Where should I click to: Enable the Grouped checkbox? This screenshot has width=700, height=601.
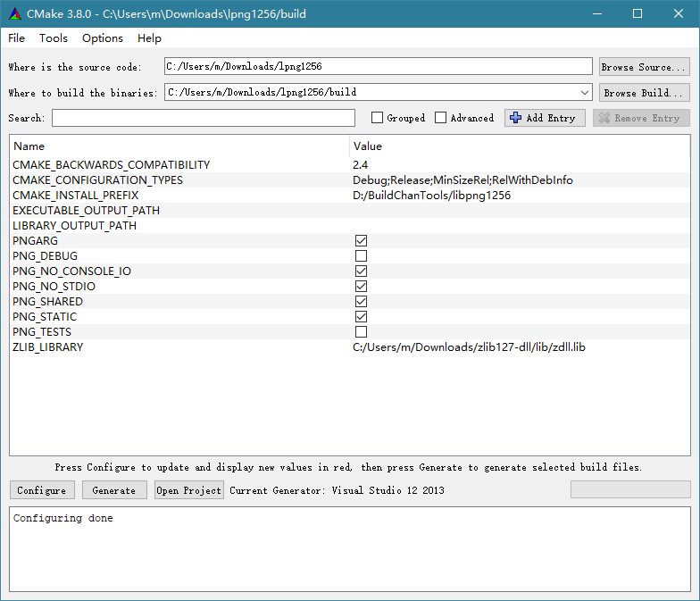(x=378, y=118)
